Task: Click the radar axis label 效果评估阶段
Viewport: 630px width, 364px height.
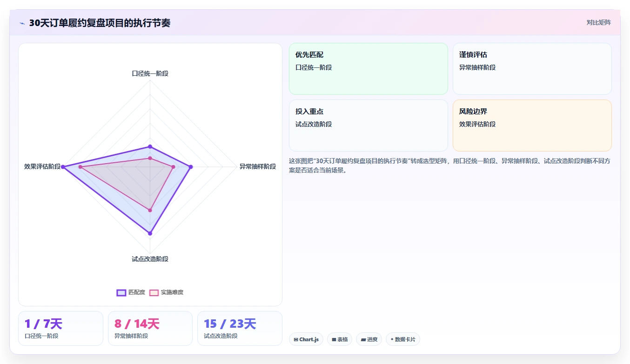Action: click(42, 166)
